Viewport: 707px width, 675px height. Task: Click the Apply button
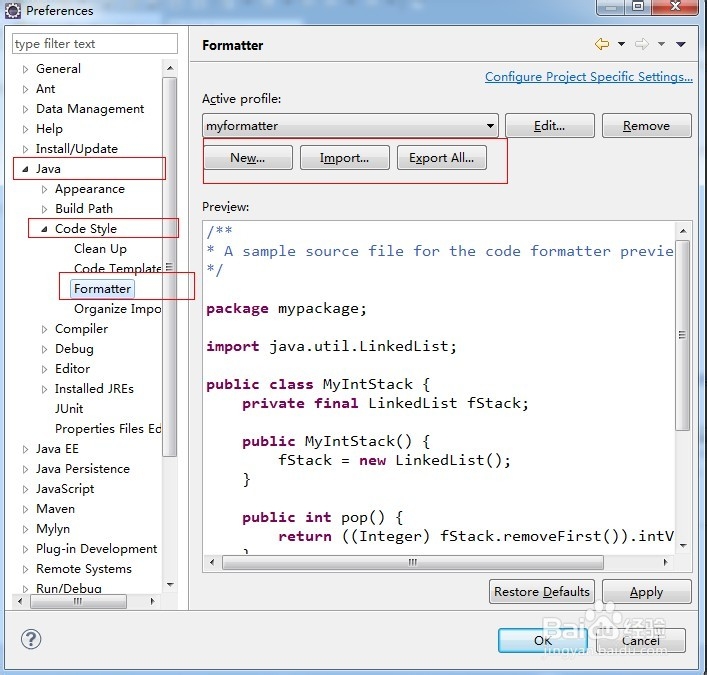coord(646,592)
